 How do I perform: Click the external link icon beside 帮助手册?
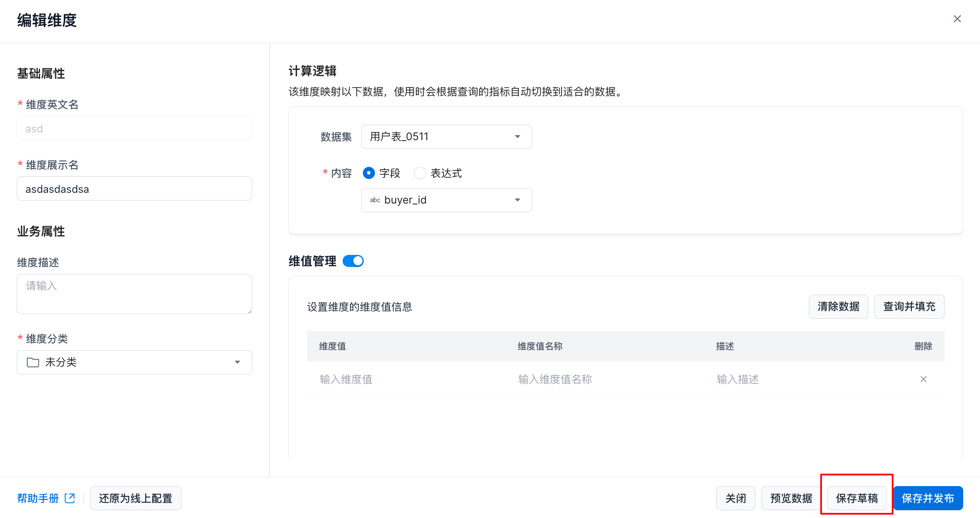[70, 498]
